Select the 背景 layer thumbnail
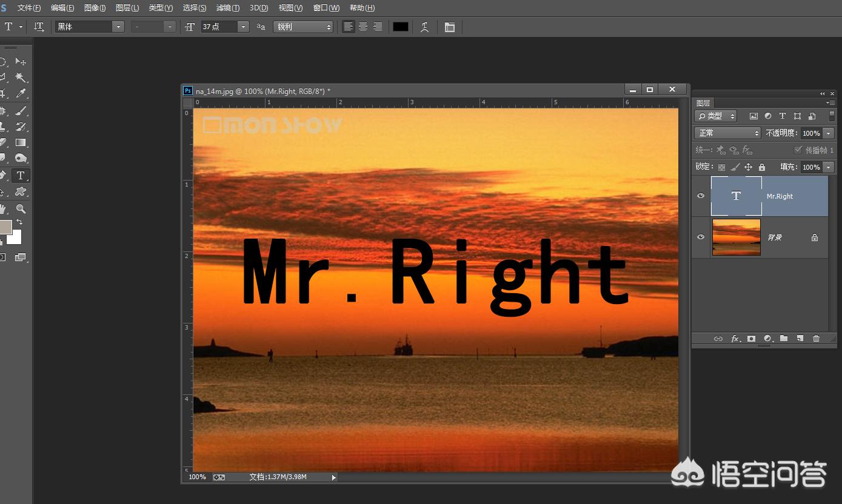Image resolution: width=842 pixels, height=504 pixels. 736,237
